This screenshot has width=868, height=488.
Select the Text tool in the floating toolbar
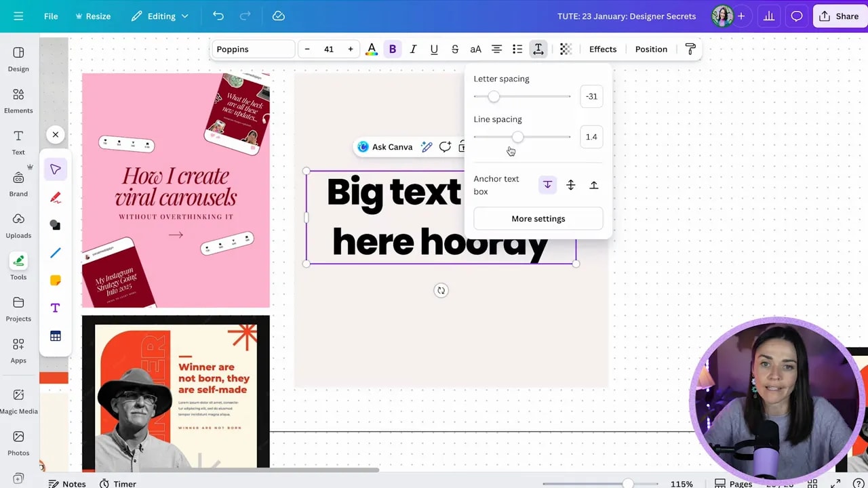coord(55,307)
